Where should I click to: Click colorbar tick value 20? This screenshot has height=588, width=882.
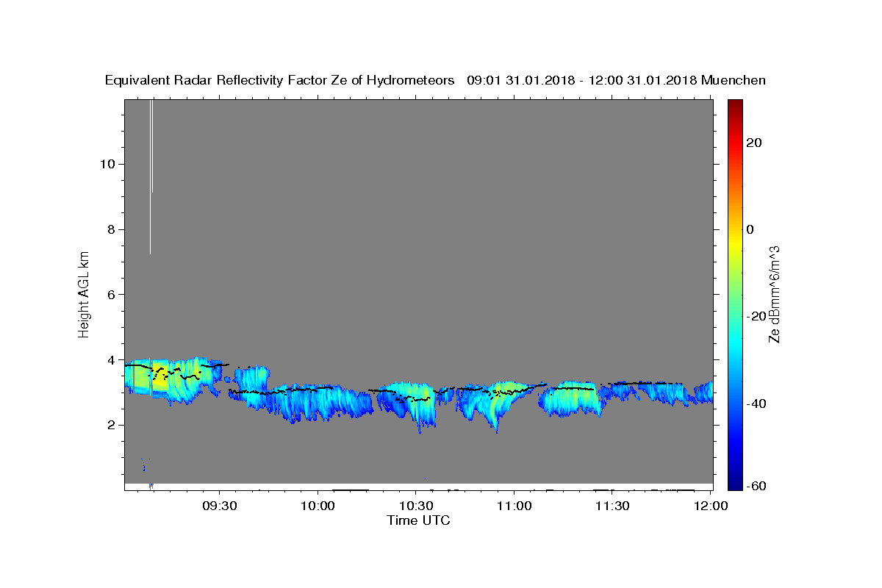(753, 143)
